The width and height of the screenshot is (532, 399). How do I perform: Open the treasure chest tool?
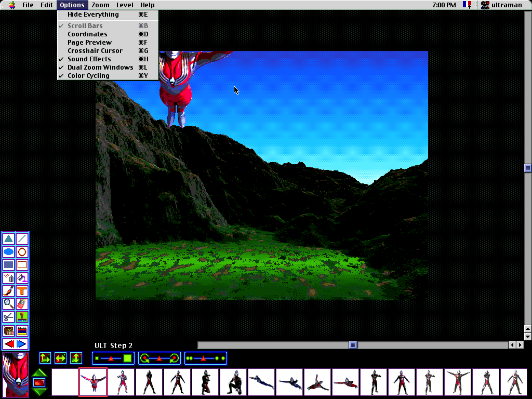click(9, 330)
